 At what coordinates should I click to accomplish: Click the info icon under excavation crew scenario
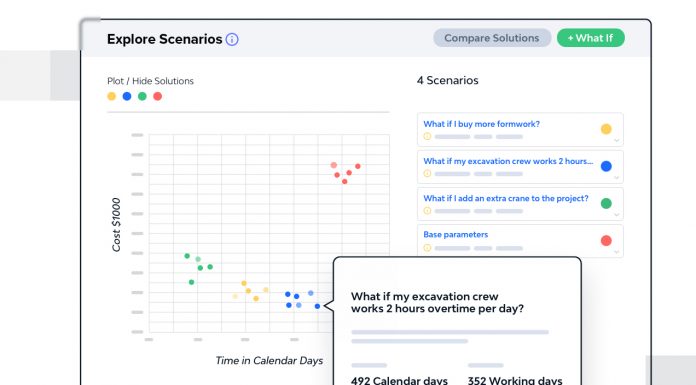[x=427, y=173]
